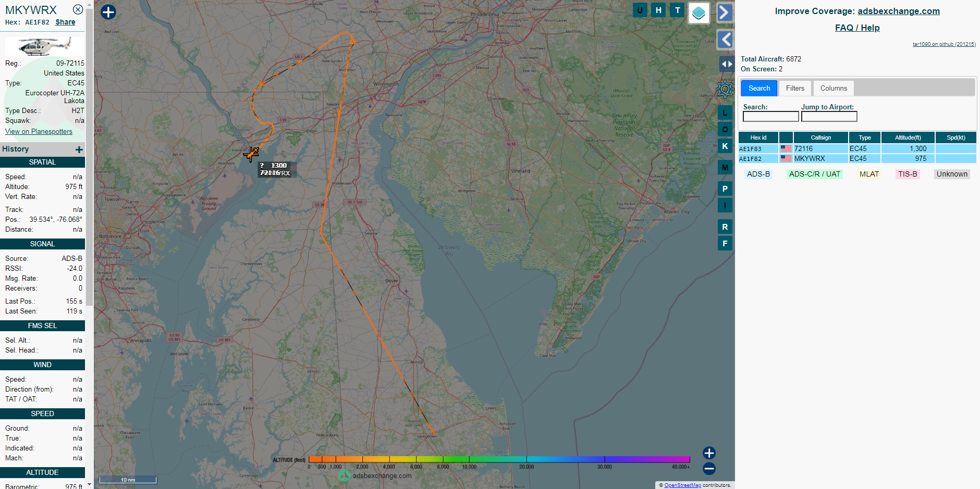
Task: Click the helicopter photo thumbnail
Action: [x=44, y=46]
